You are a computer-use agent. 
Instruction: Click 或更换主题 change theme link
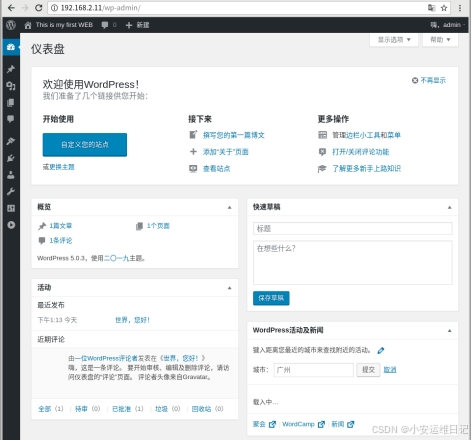[62, 167]
